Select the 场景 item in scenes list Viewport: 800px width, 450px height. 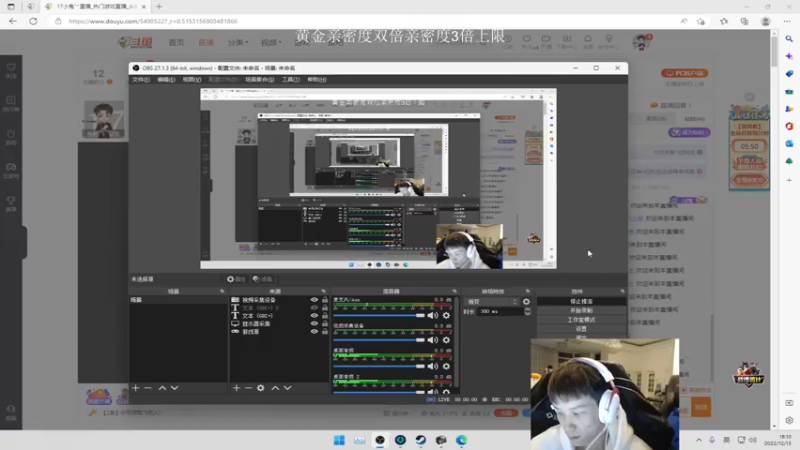tap(177, 300)
